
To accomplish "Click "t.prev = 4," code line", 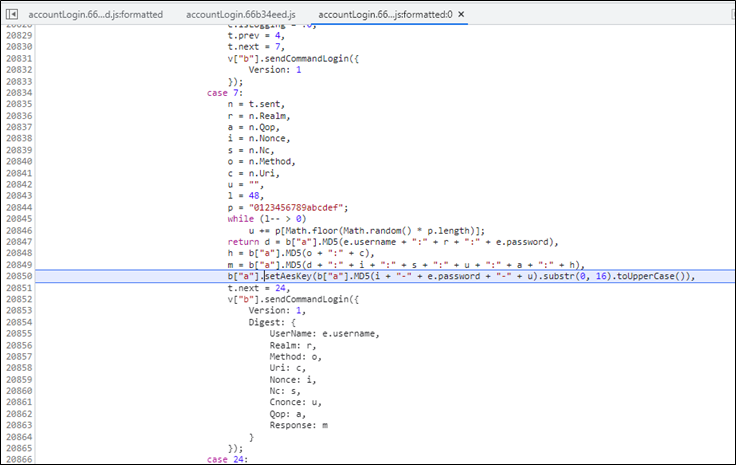I will pyautogui.click(x=256, y=36).
